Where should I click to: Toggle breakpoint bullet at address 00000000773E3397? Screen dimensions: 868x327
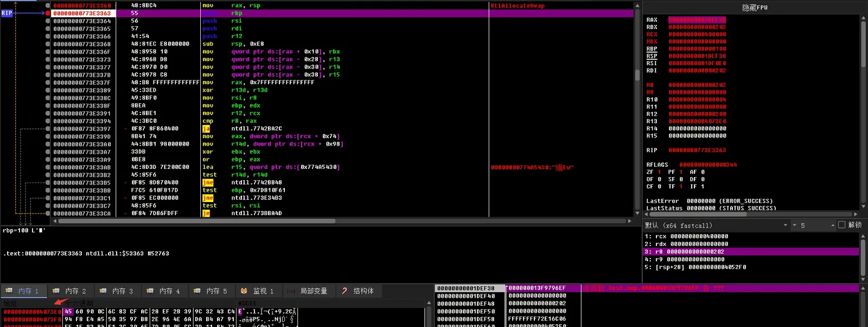tap(48, 129)
